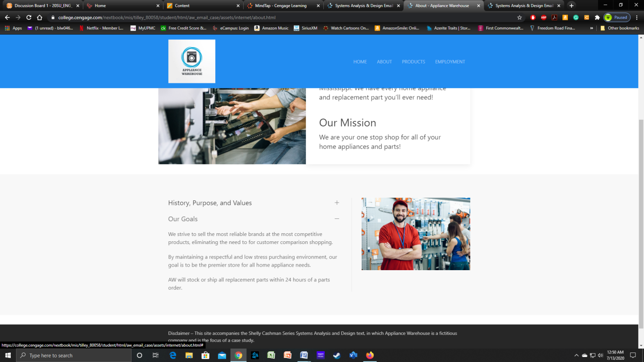Open the Netflix bookmark

coord(101,28)
